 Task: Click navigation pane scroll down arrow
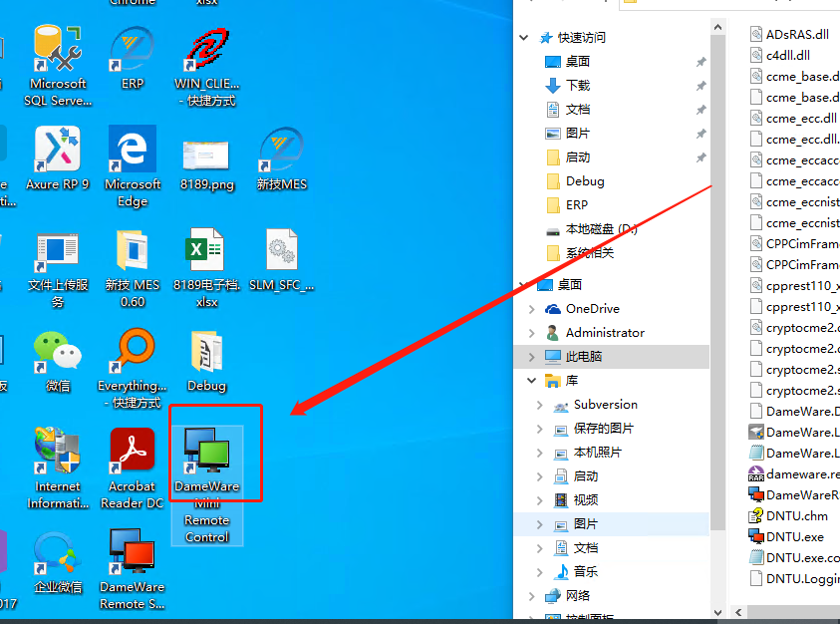718,612
